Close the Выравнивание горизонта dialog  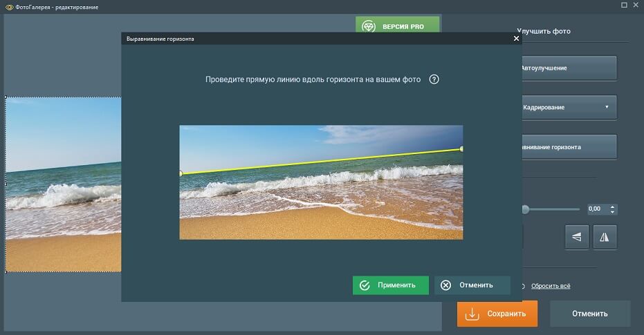[x=516, y=39]
